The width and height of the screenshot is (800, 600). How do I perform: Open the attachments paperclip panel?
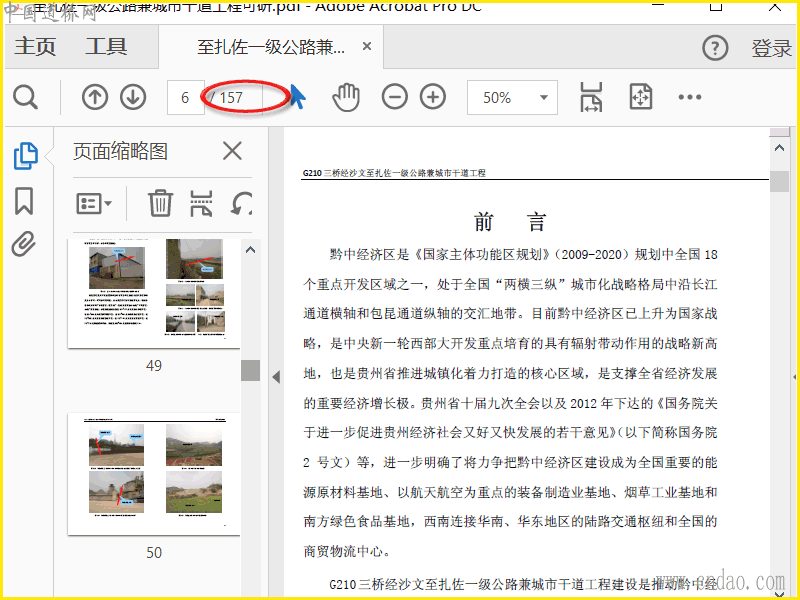[x=24, y=244]
